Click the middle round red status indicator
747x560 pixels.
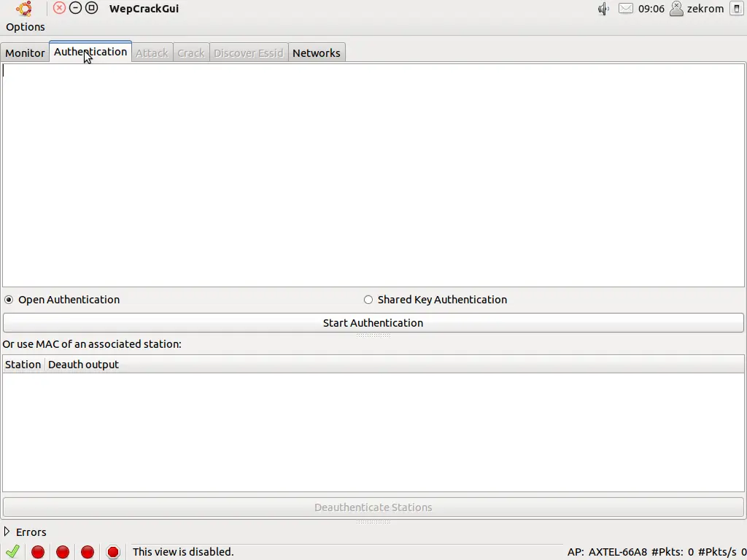click(63, 552)
